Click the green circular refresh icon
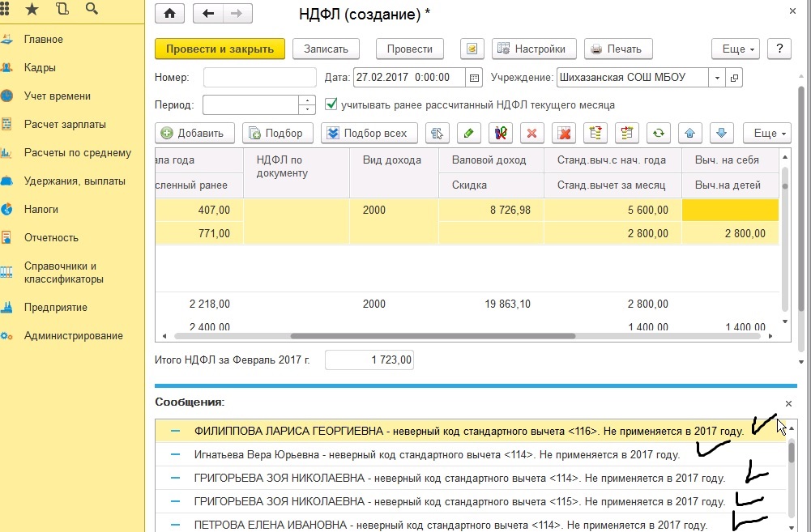This screenshot has width=811, height=532. [659, 133]
